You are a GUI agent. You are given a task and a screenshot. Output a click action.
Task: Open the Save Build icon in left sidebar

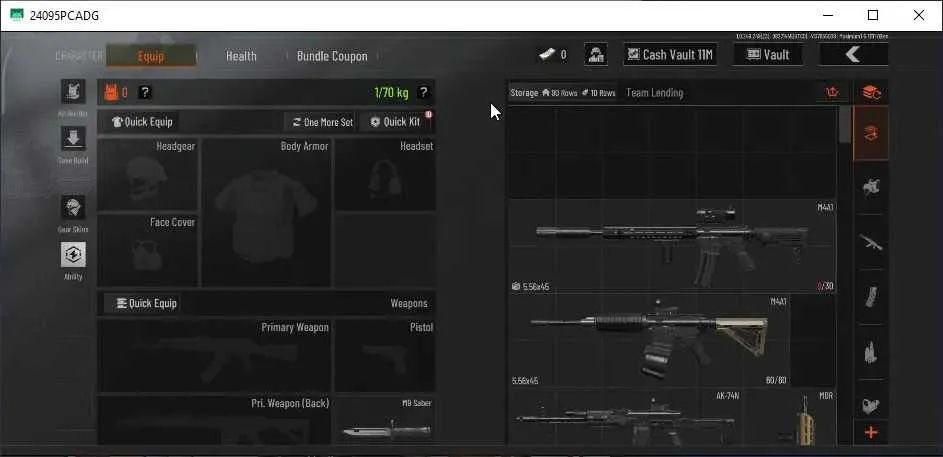[x=73, y=138]
